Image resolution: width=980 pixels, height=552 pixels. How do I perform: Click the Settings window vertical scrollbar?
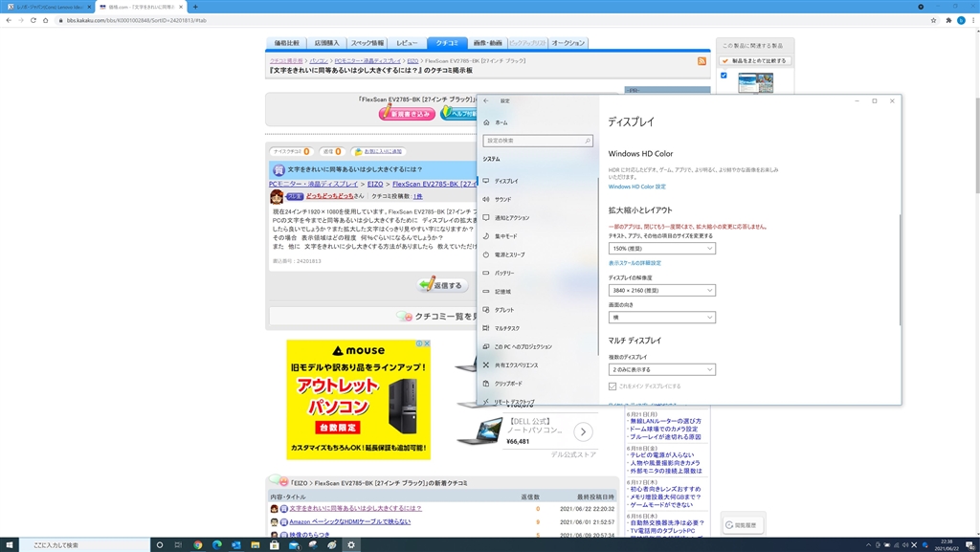[900, 269]
